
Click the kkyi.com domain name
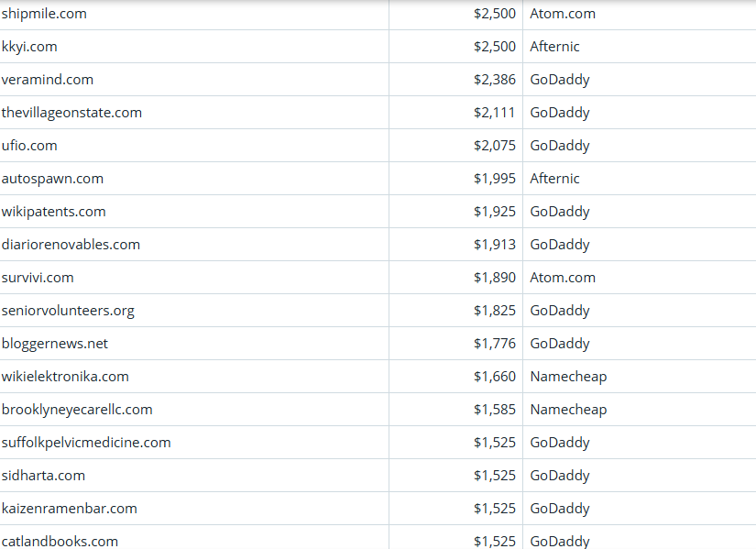click(x=29, y=47)
